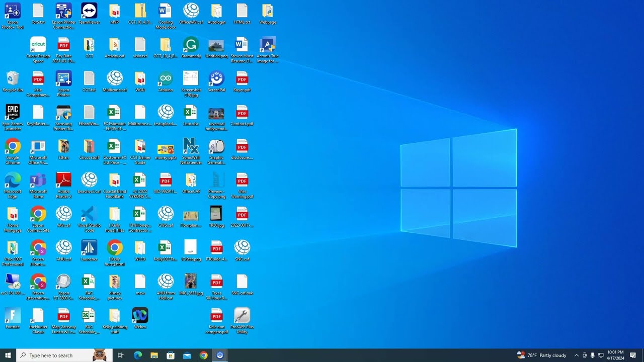This screenshot has width=644, height=362.
Task: Click the SNC.caf.bak file icon
Action: [242, 285]
